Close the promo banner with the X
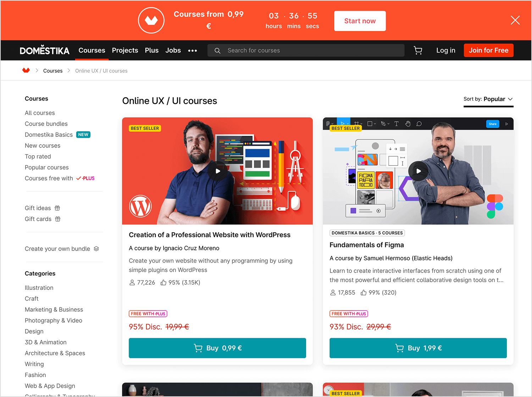532x397 pixels. 515,20
